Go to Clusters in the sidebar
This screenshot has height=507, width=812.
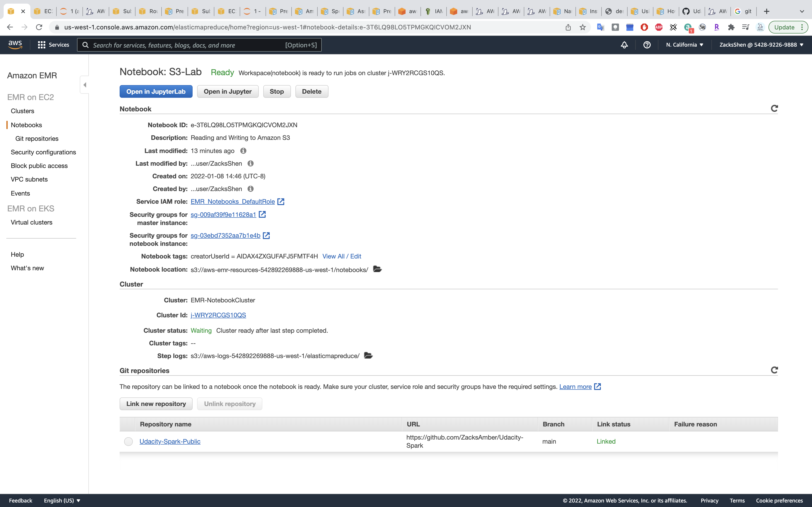(x=22, y=111)
